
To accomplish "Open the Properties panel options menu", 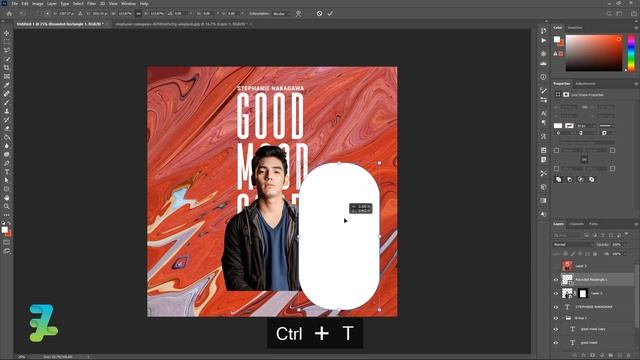I will (636, 84).
